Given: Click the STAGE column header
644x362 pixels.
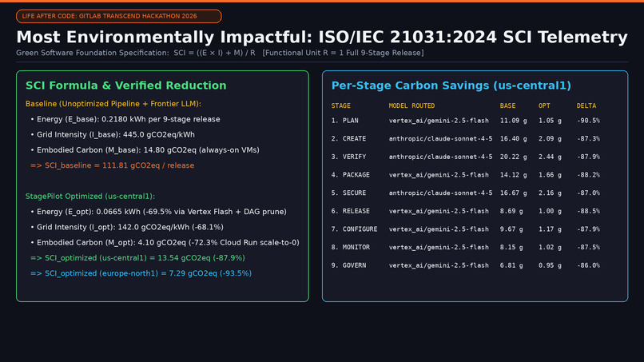Looking at the screenshot, I should [x=341, y=106].
